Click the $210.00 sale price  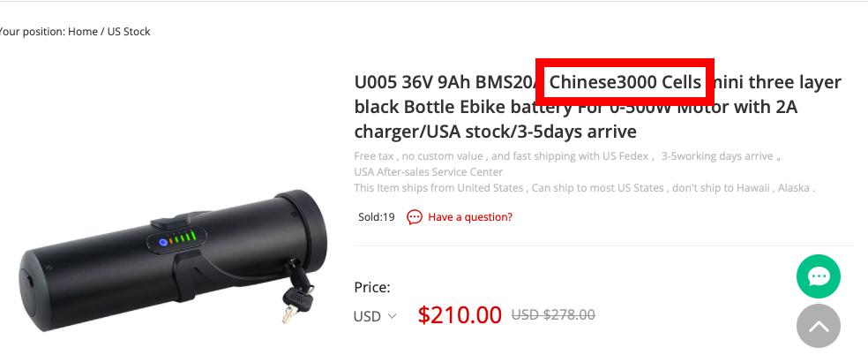[460, 315]
